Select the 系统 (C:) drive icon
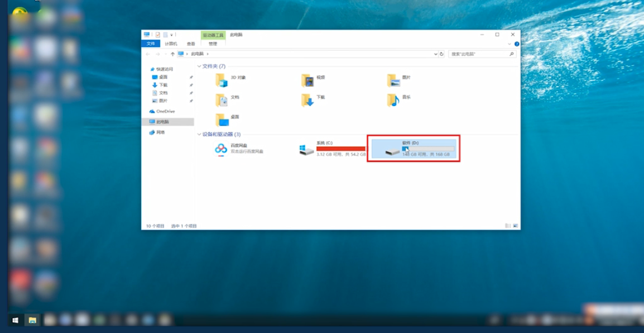The height and width of the screenshot is (333, 644). [306, 149]
